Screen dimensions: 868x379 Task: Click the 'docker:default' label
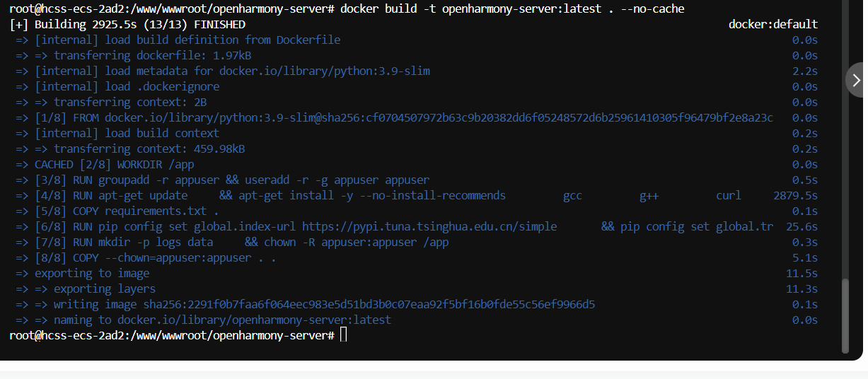(772, 24)
